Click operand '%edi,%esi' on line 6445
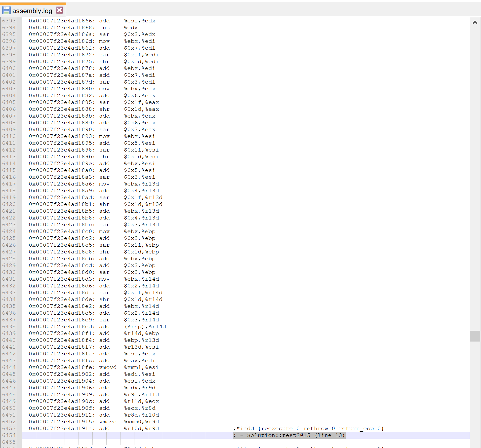The width and height of the screenshot is (481, 448). [140, 374]
